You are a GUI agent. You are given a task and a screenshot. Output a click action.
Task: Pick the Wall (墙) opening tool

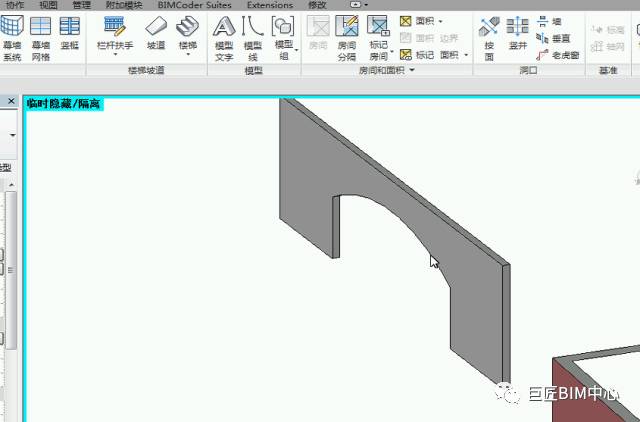[549, 21]
